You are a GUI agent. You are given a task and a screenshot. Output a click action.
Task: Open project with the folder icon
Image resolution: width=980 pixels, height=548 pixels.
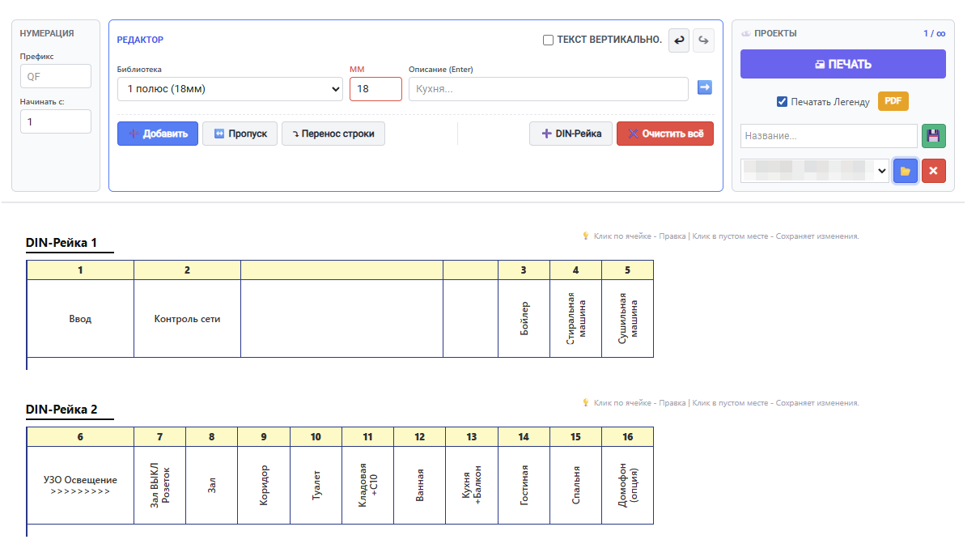coord(906,171)
